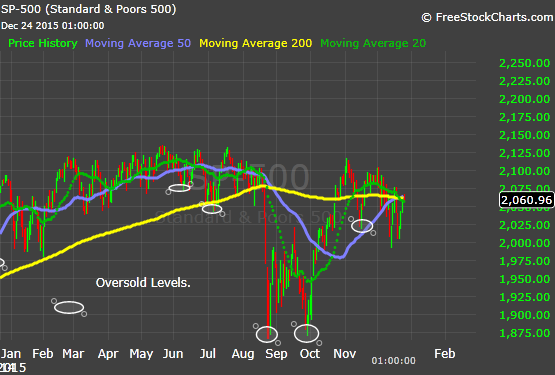555x375 pixels.
Task: Select the Oversold Levels. text annotation
Action: pos(143,283)
